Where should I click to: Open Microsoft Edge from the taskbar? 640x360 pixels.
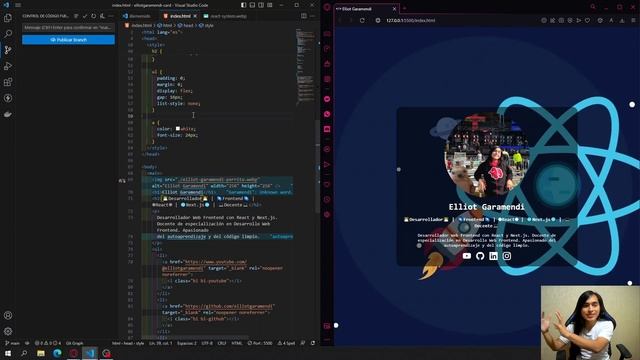(57, 353)
